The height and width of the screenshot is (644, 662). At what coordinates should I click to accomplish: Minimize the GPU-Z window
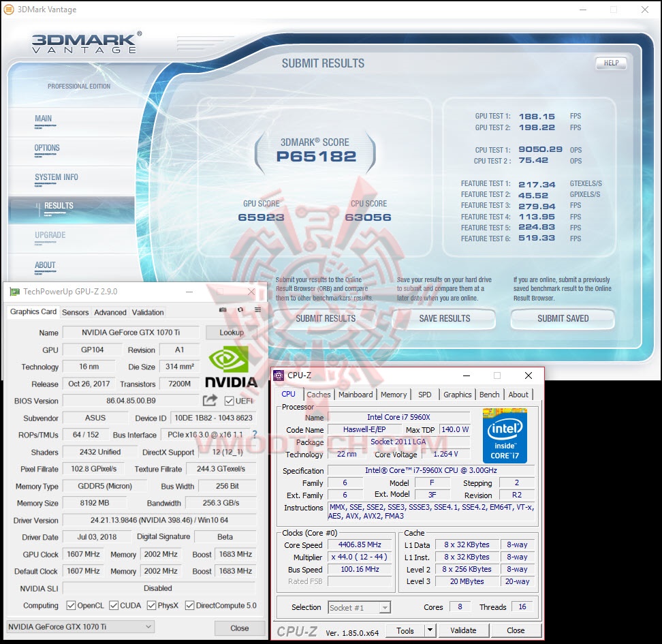click(189, 292)
